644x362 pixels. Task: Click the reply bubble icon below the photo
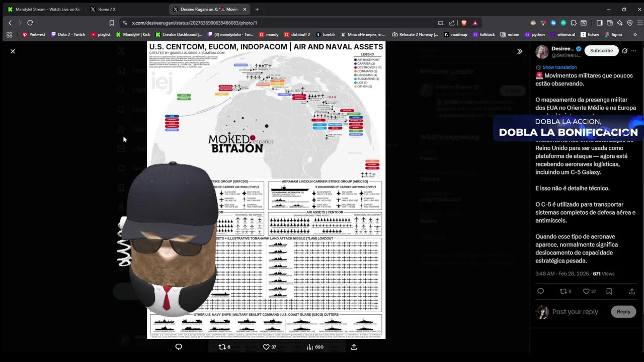click(179, 347)
